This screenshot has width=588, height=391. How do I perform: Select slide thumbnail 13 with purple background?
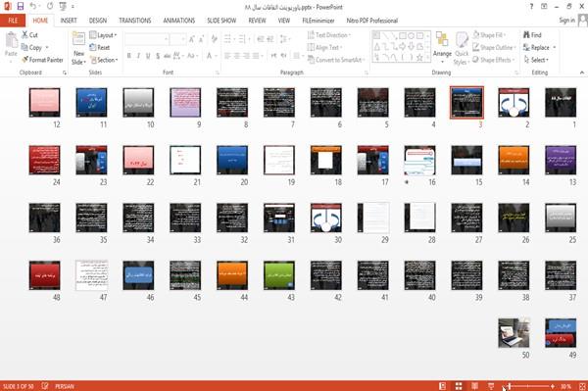coord(561,160)
